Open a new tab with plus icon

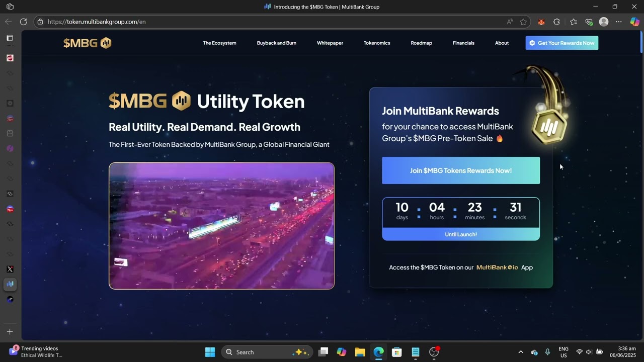pyautogui.click(x=10, y=332)
